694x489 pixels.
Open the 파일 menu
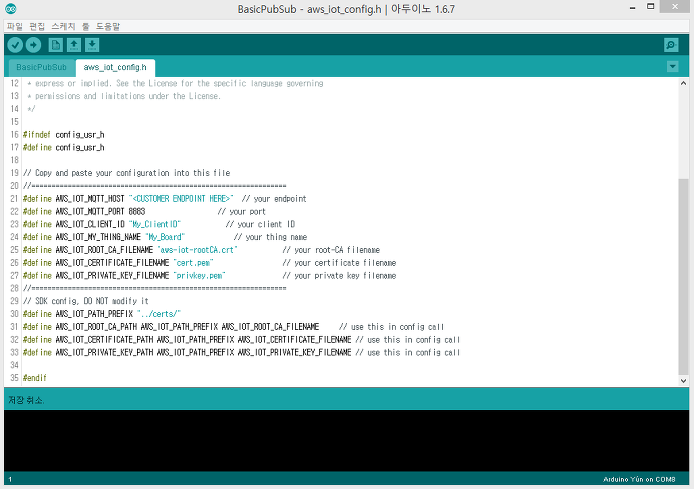pos(15,26)
